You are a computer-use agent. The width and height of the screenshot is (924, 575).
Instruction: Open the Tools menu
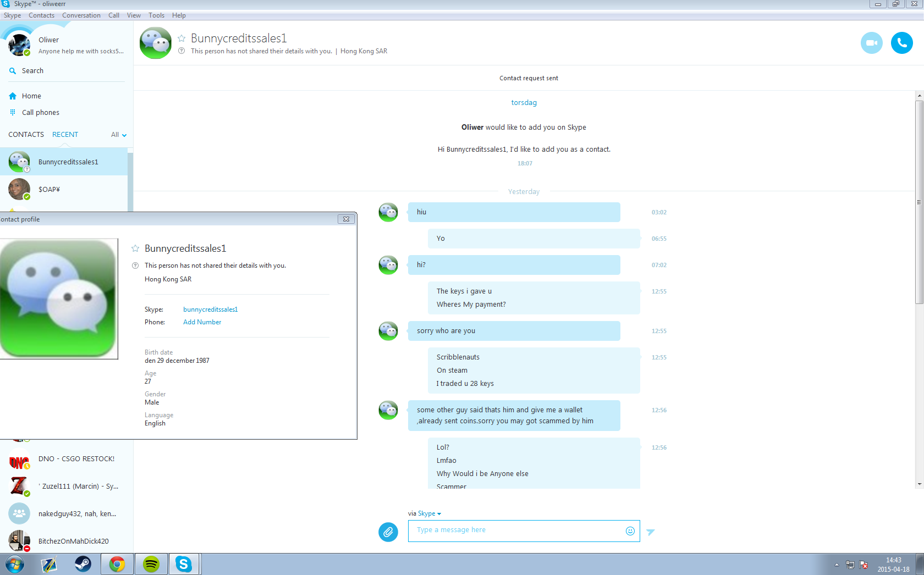[x=157, y=15]
